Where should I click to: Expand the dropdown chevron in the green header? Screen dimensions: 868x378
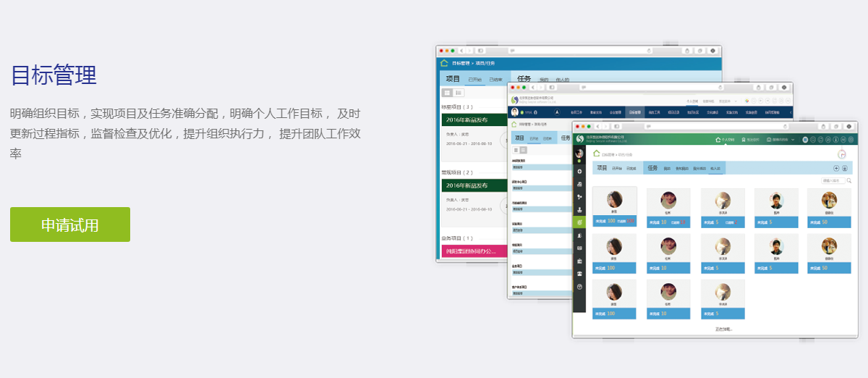coord(793,139)
